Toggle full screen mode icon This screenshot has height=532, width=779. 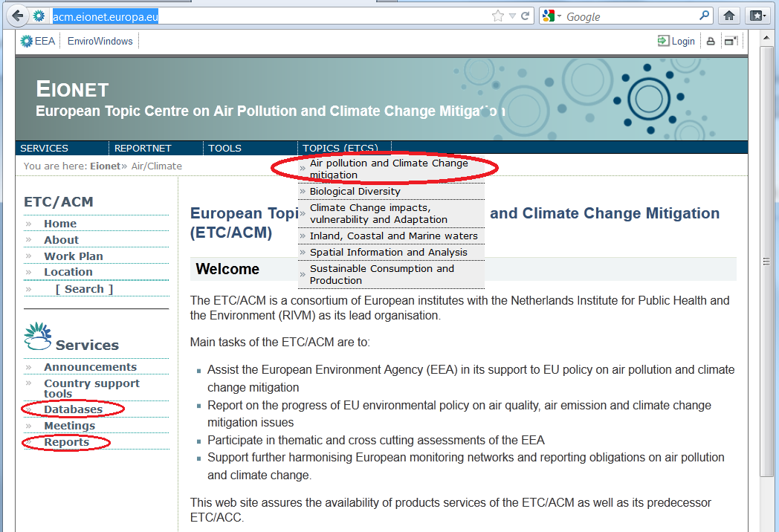point(731,41)
